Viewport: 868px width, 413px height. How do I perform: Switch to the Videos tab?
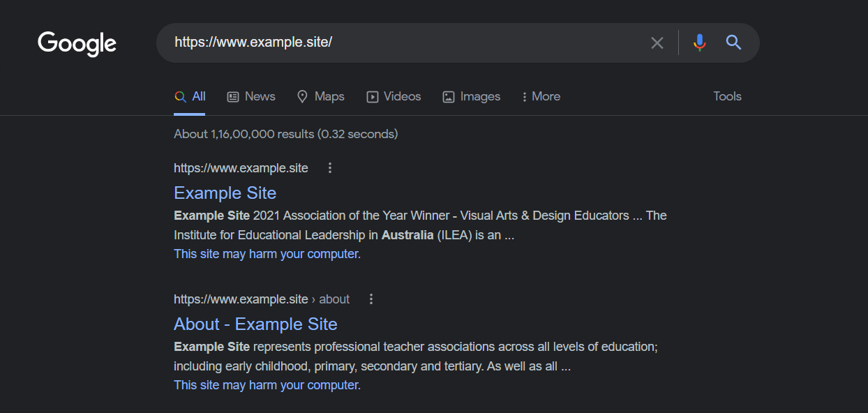394,97
